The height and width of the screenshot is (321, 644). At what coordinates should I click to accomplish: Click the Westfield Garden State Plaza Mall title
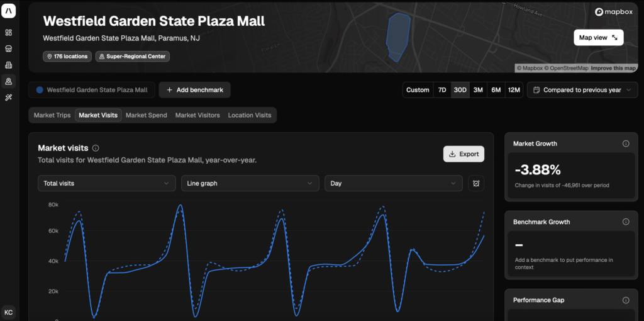(x=154, y=21)
